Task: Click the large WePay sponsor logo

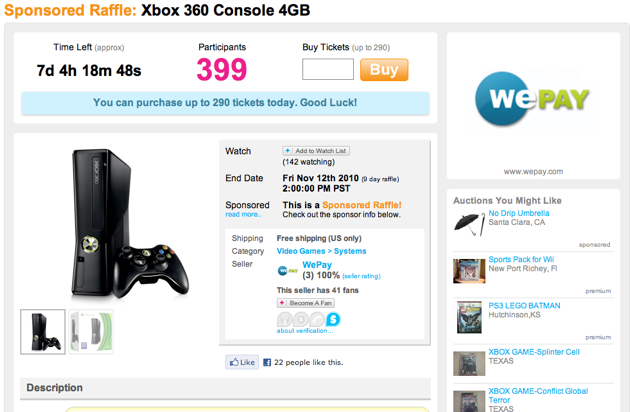Action: 532,98
